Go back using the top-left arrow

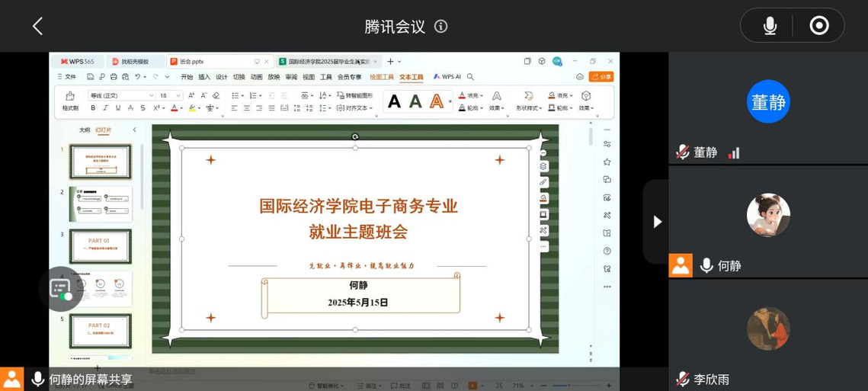click(37, 26)
